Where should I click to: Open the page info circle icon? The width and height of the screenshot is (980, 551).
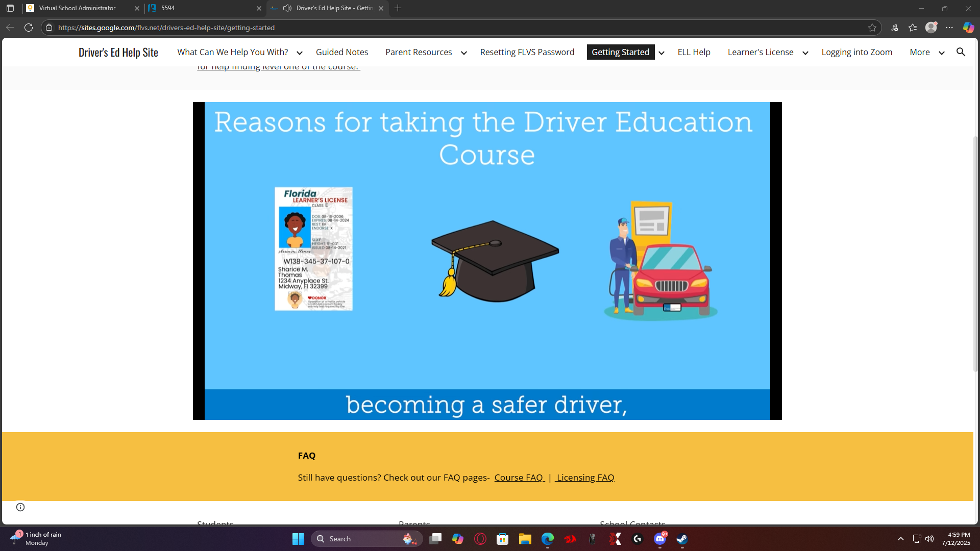(20, 507)
